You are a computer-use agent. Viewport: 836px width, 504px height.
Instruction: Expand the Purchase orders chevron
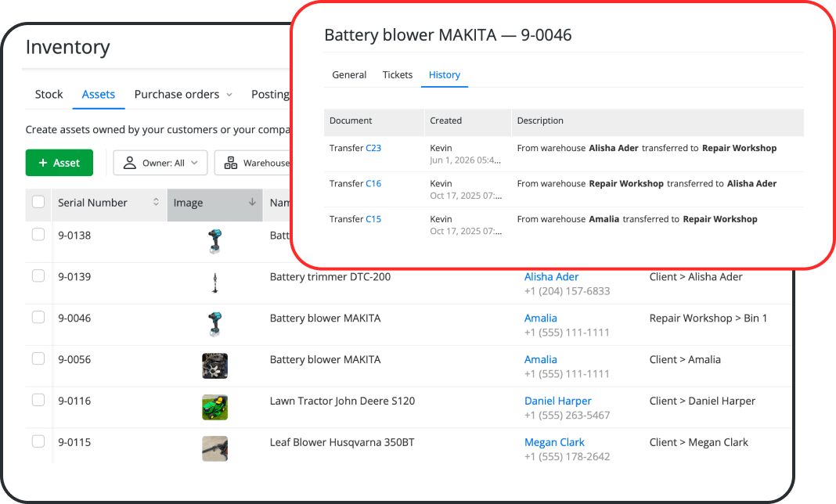[229, 95]
